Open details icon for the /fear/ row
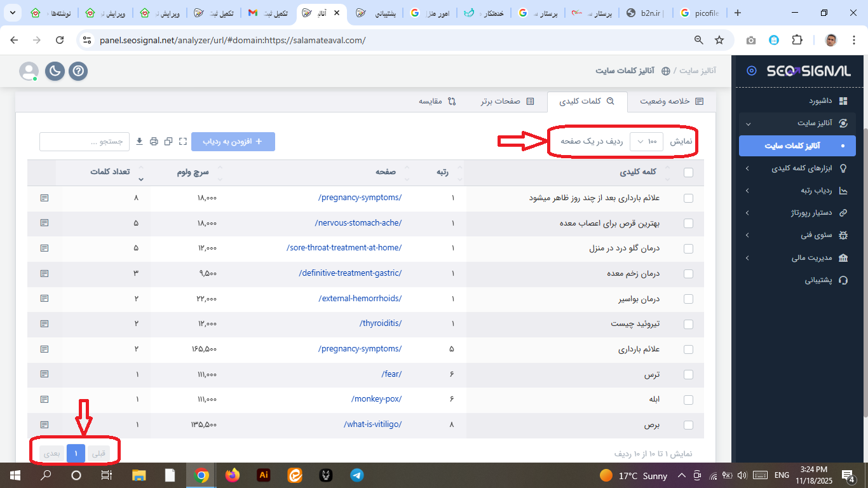The height and width of the screenshot is (488, 868). point(44,374)
